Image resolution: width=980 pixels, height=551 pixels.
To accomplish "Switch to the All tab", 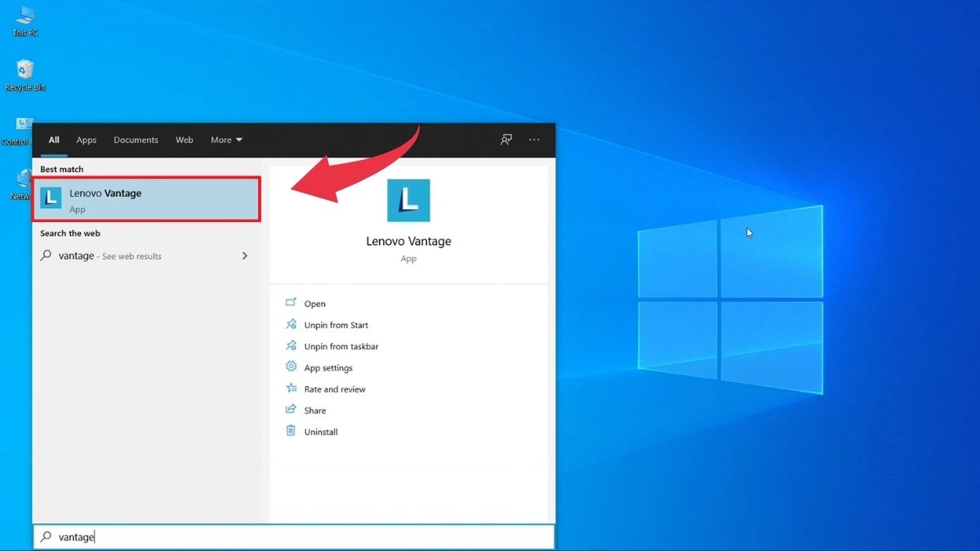I will [x=54, y=140].
